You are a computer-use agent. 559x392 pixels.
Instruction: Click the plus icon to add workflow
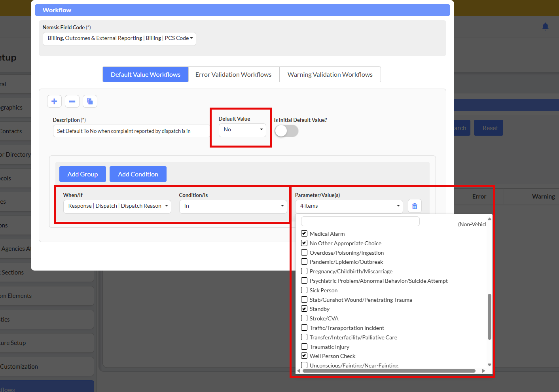pos(54,101)
